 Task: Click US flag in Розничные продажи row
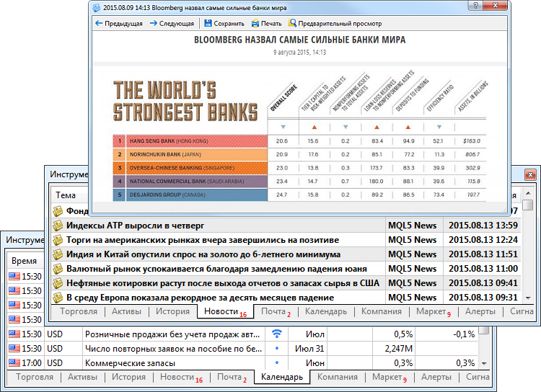[x=14, y=334]
